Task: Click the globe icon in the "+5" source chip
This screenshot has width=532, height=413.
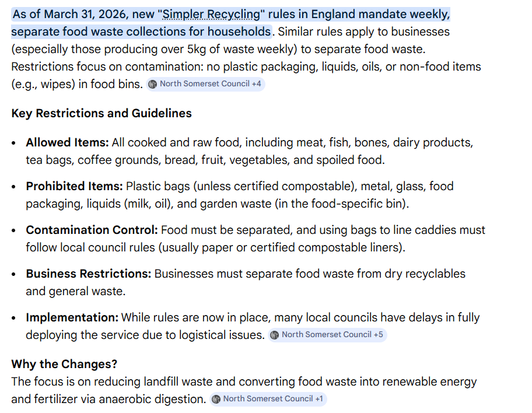Action: coord(275,335)
